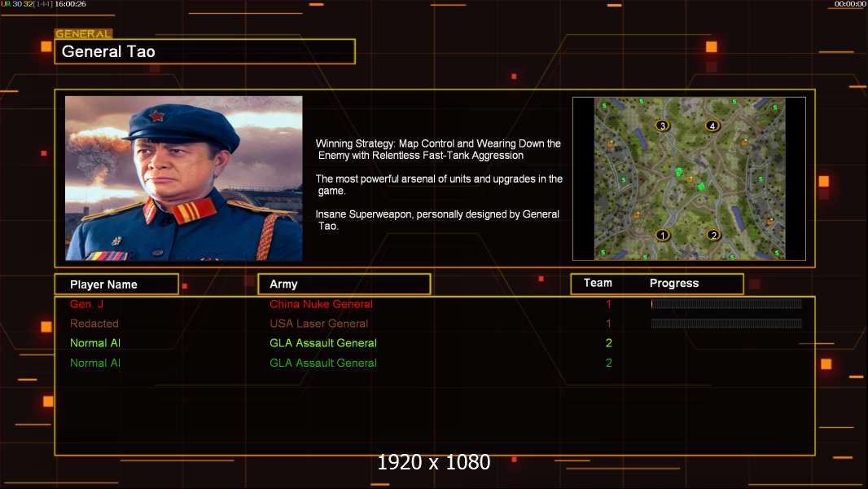The height and width of the screenshot is (489, 868).
Task: Click start position marker 2 on minimap
Action: pyautogui.click(x=713, y=236)
